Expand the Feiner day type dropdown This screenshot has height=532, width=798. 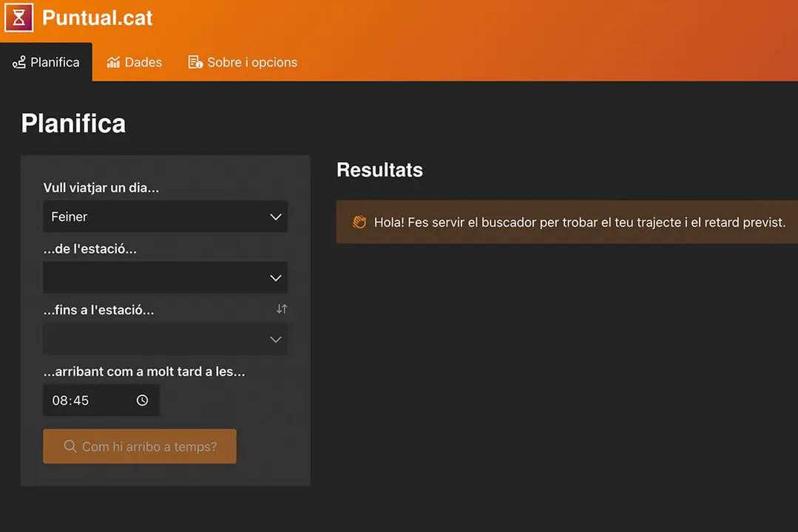[165, 216]
